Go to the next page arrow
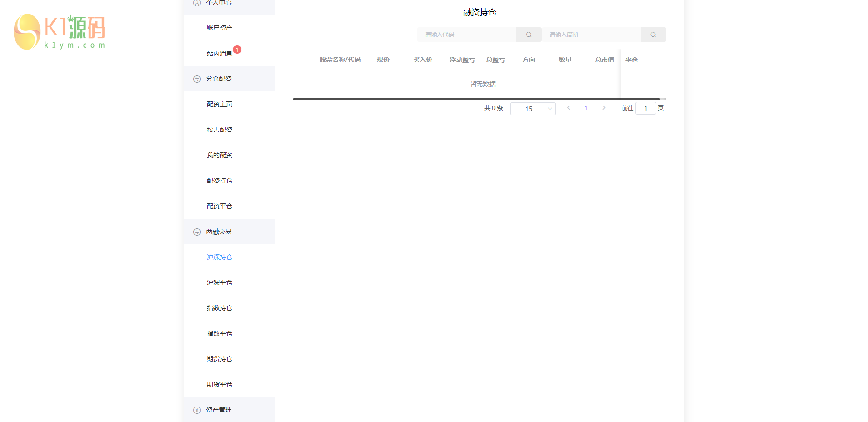Viewport: 868px width, 422px height. tap(604, 108)
